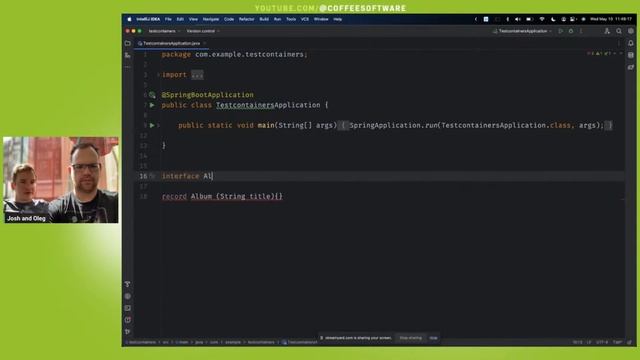Screen dimensions: 640x360
Task: Open the Edit menu
Action: click(180, 19)
